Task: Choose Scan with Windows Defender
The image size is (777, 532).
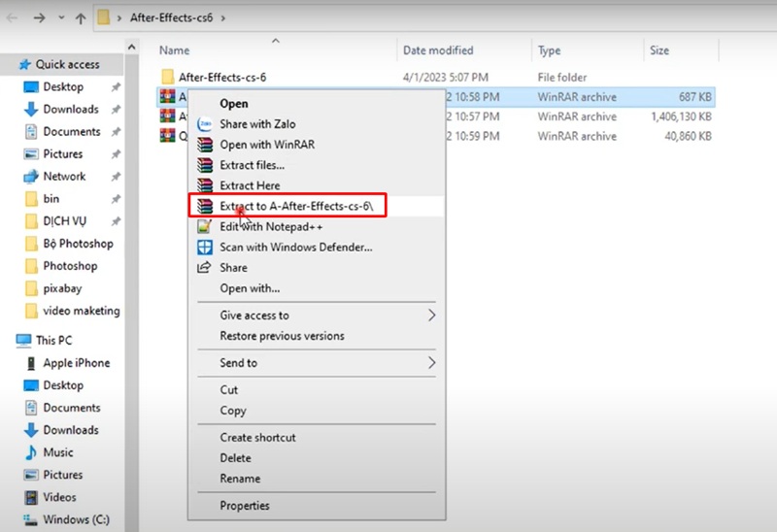Action: point(296,247)
